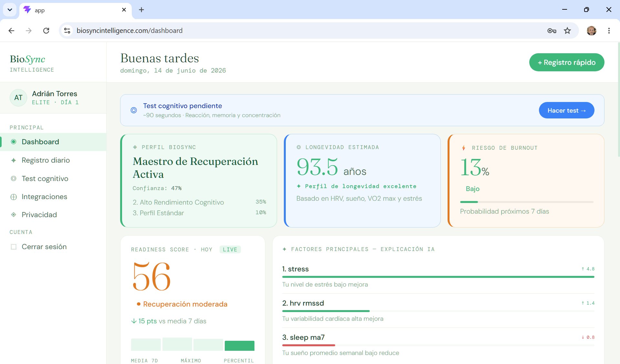The width and height of the screenshot is (620, 364).
Task: Reload the page with refresh icon
Action: pos(46,30)
